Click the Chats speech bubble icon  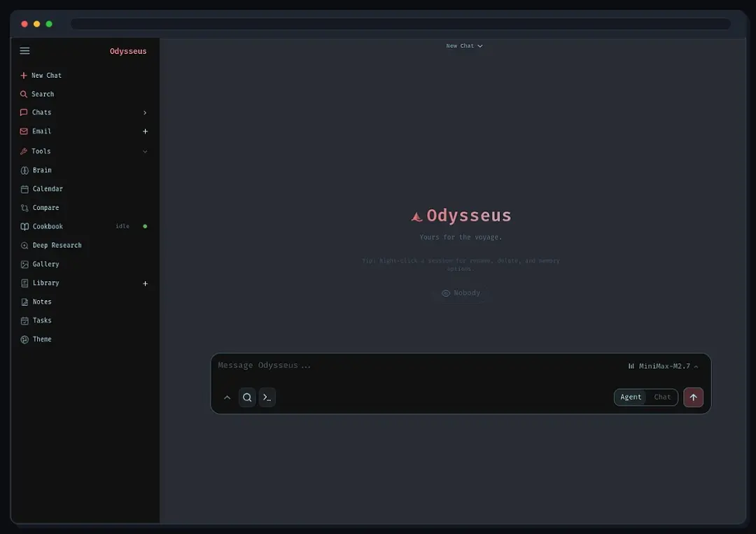24,113
